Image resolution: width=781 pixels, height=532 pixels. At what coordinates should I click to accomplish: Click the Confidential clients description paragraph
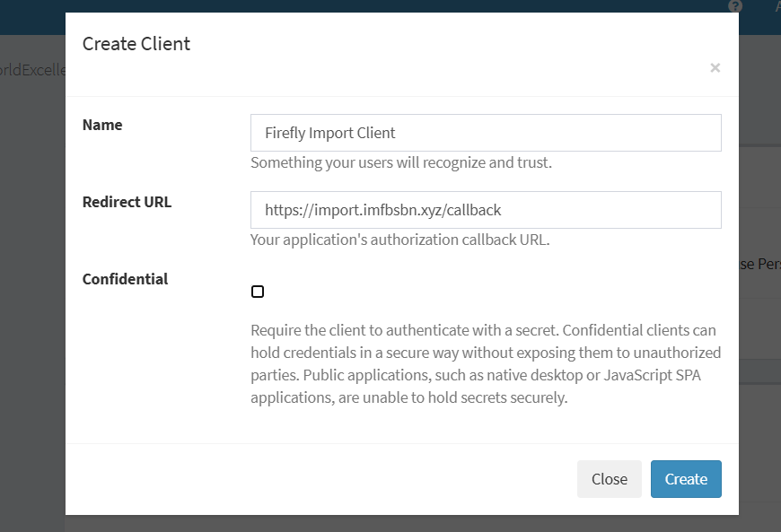tap(485, 364)
